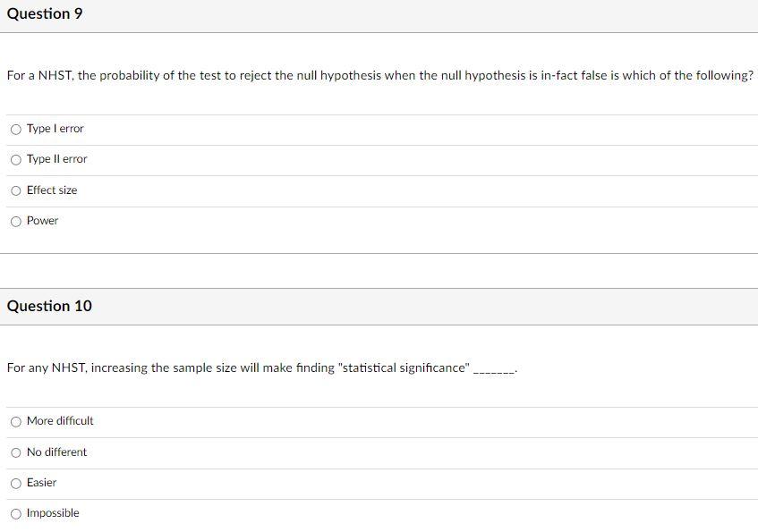The width and height of the screenshot is (758, 532).
Task: Click the Question 9 header
Action: (x=44, y=13)
